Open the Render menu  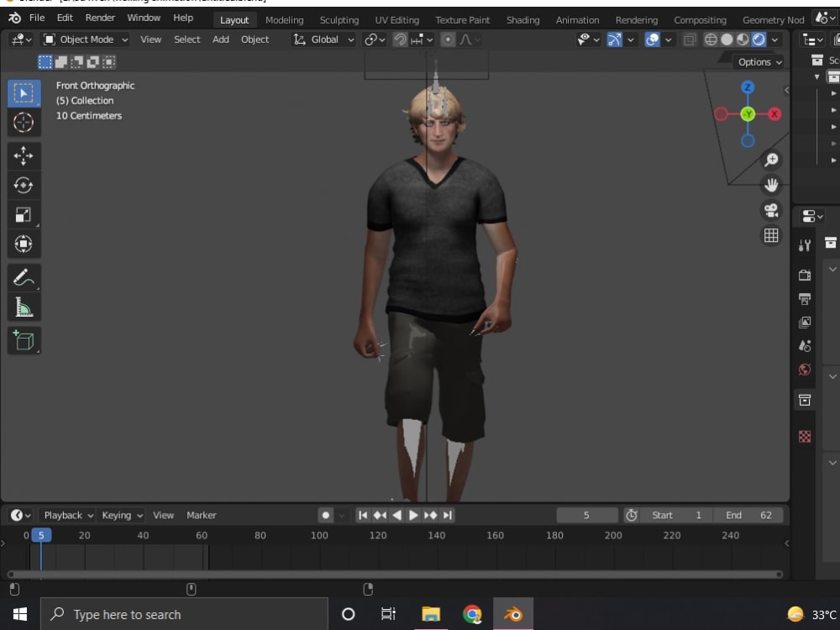(x=100, y=18)
